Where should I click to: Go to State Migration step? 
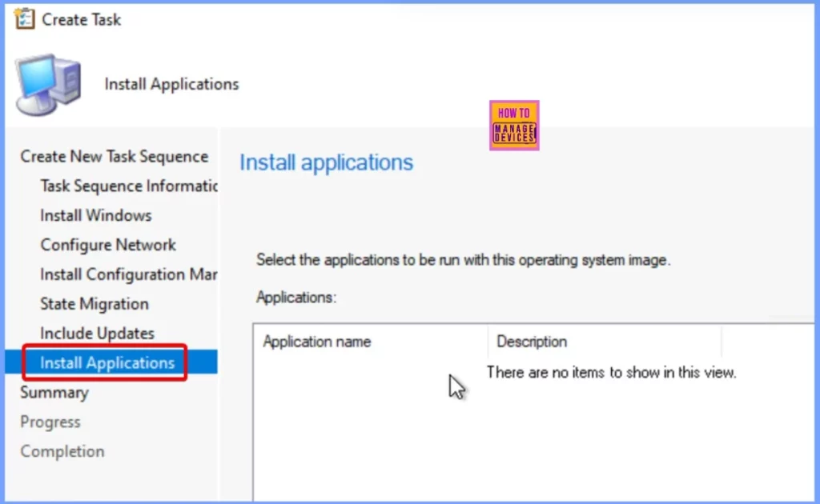pyautogui.click(x=94, y=304)
